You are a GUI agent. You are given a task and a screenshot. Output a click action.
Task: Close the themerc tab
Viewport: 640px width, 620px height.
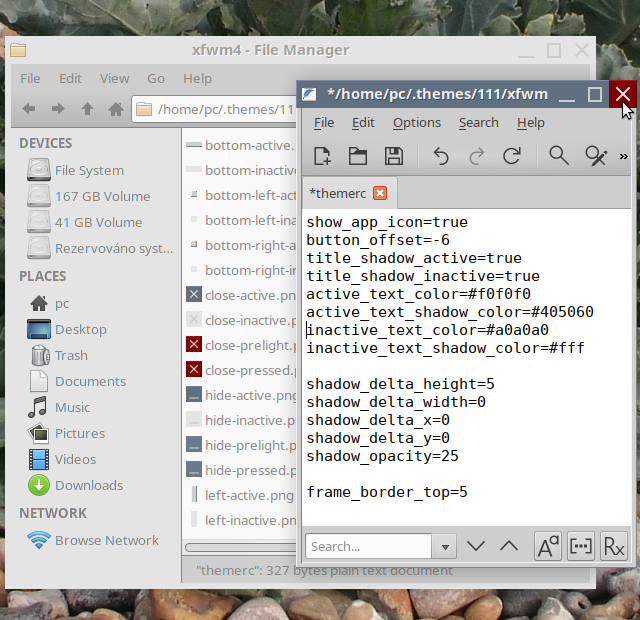380,193
